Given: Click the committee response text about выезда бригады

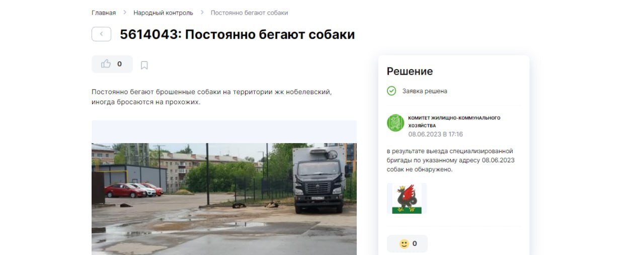Looking at the screenshot, I should click(451, 160).
